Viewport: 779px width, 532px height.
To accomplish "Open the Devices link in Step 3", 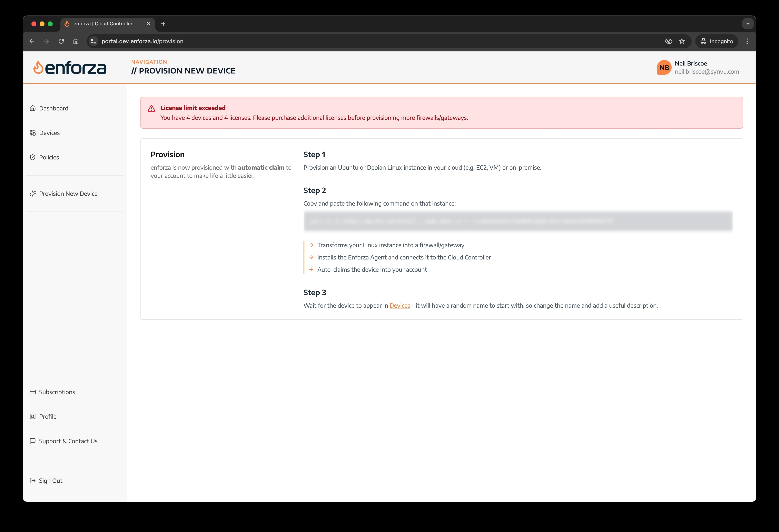I will pyautogui.click(x=400, y=305).
